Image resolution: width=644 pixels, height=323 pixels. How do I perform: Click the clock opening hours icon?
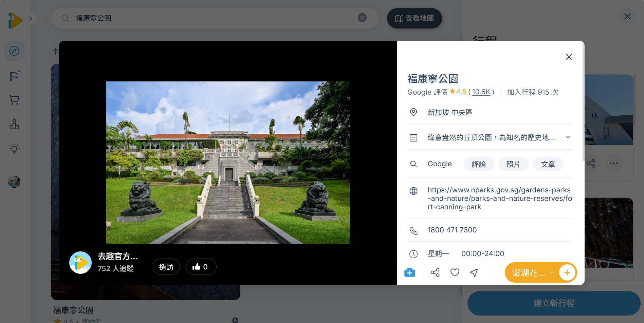click(x=413, y=254)
